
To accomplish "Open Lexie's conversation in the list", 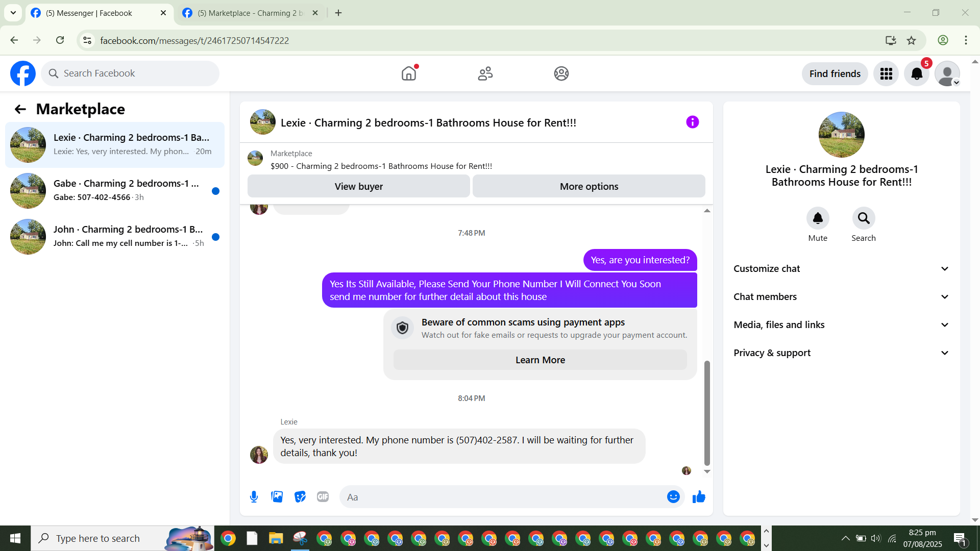I will [x=115, y=145].
